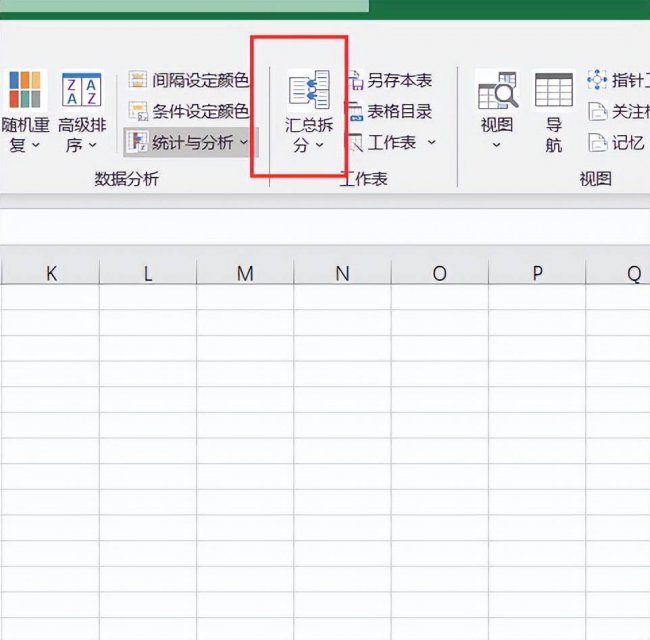This screenshot has width=650, height=640.
Task: Click the 关注 document icon
Action: [597, 112]
